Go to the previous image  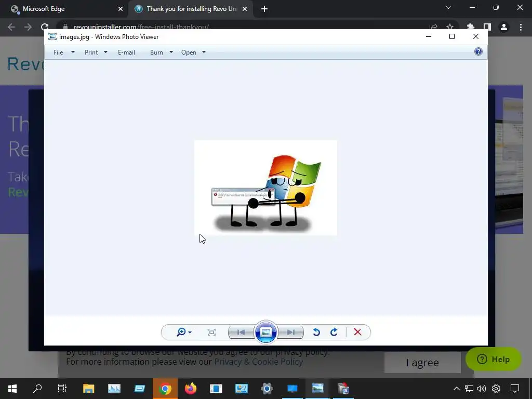(x=241, y=332)
